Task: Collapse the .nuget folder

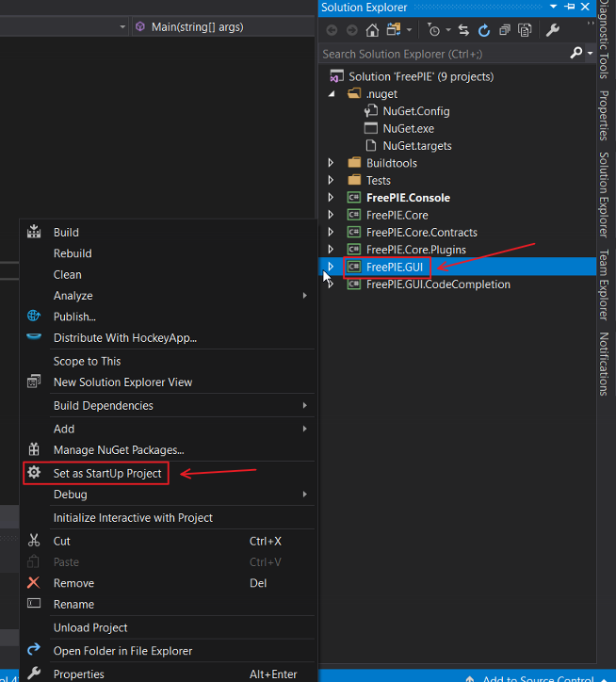Action: point(332,94)
